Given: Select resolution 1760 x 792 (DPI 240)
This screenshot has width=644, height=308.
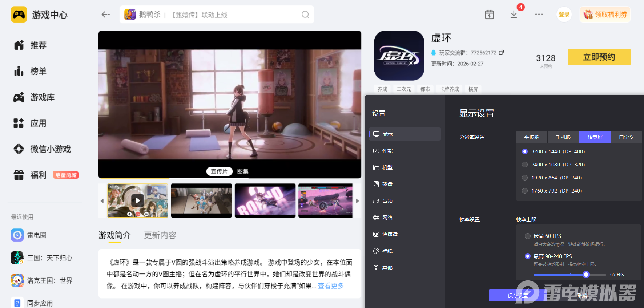Looking at the screenshot, I should tap(525, 191).
